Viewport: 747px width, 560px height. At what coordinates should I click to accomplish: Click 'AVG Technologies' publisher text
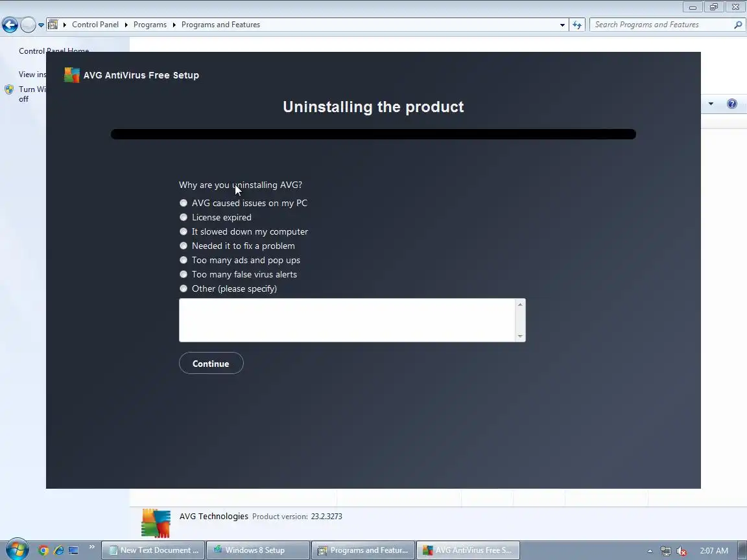[214, 516]
